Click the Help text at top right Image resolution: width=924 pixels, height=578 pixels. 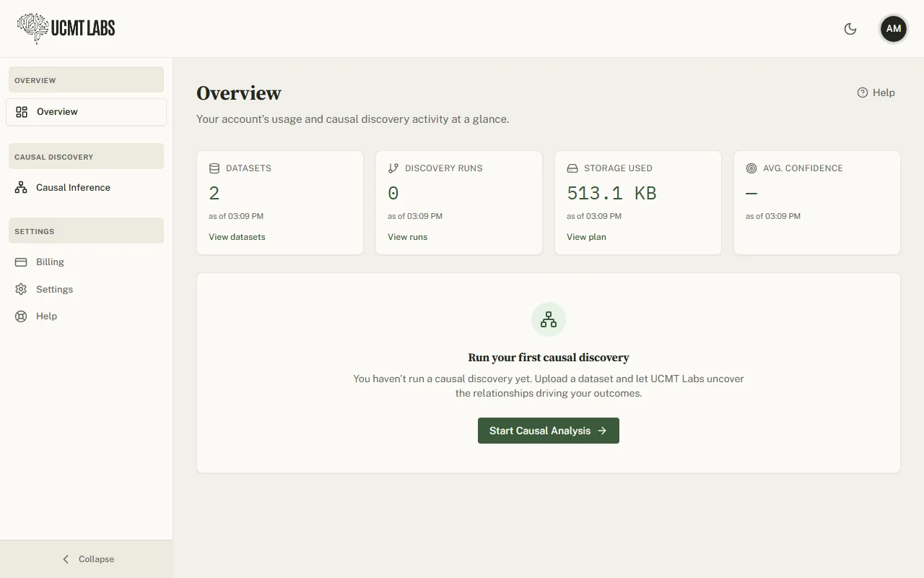point(884,92)
